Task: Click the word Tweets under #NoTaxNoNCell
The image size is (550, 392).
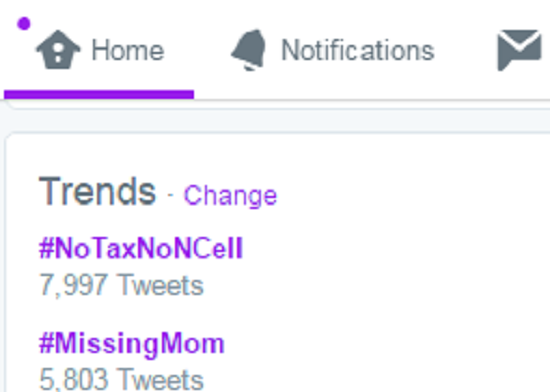Action: [x=160, y=285]
